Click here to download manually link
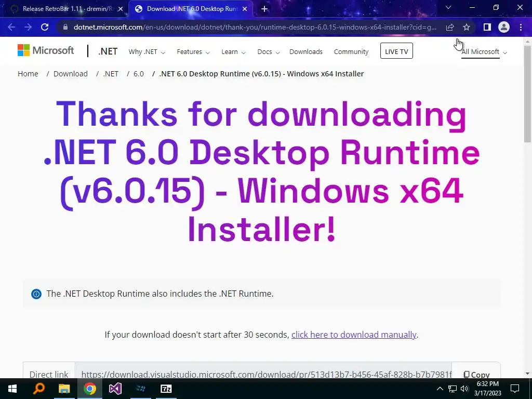 pos(353,335)
